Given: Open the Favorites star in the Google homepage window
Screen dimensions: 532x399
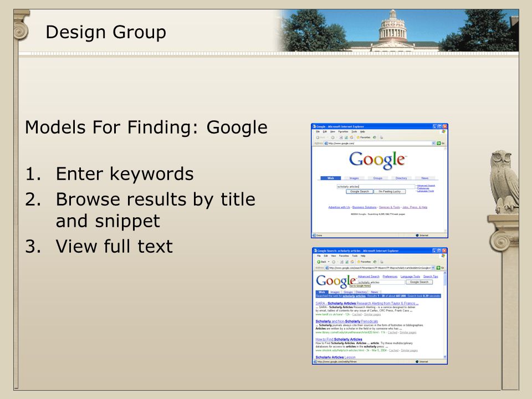Looking at the screenshot, I should pos(359,137).
